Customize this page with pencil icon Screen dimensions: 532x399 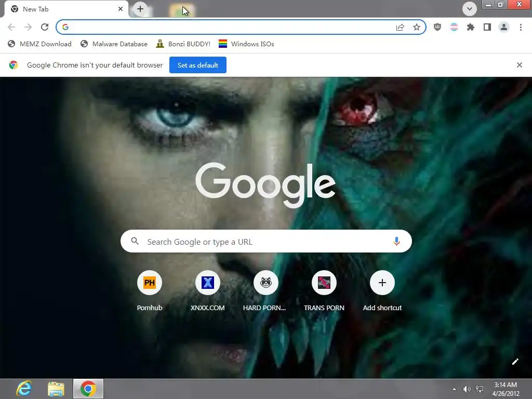tap(515, 362)
